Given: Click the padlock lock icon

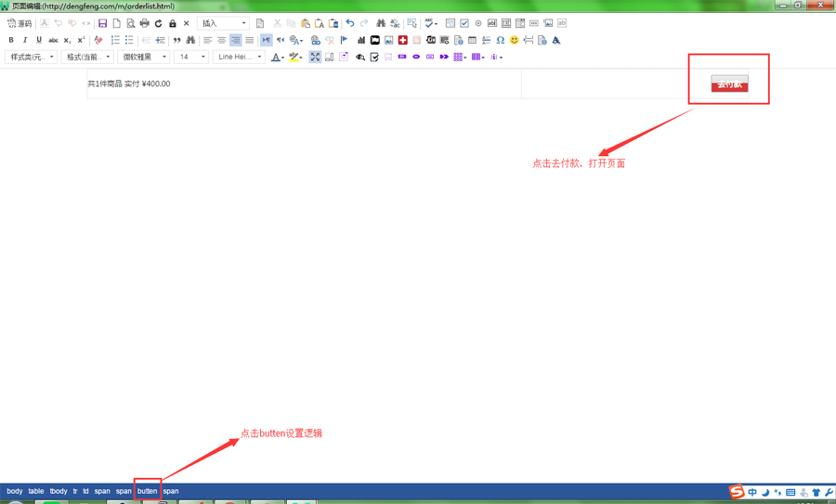Looking at the screenshot, I should coord(172,23).
